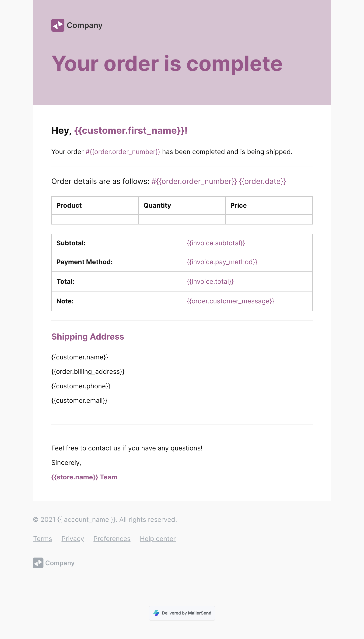Click the invoice pay_method placeholder value

tap(222, 262)
